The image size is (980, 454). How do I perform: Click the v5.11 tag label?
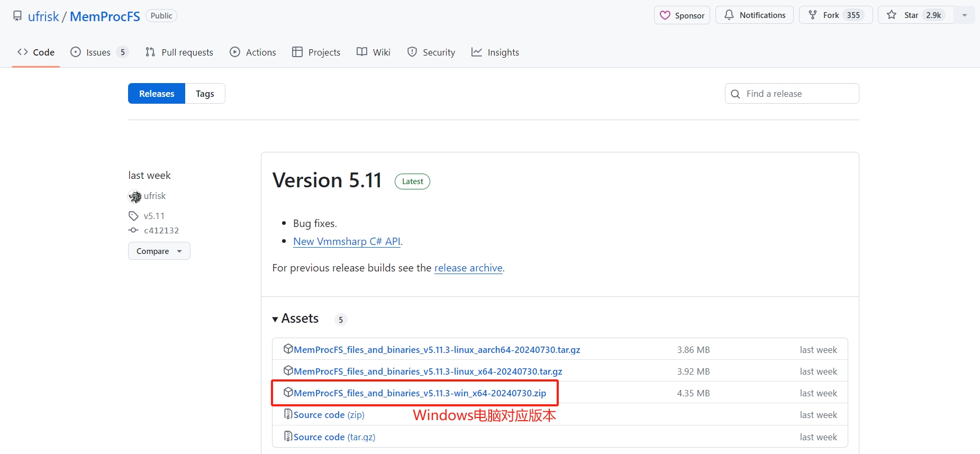154,216
